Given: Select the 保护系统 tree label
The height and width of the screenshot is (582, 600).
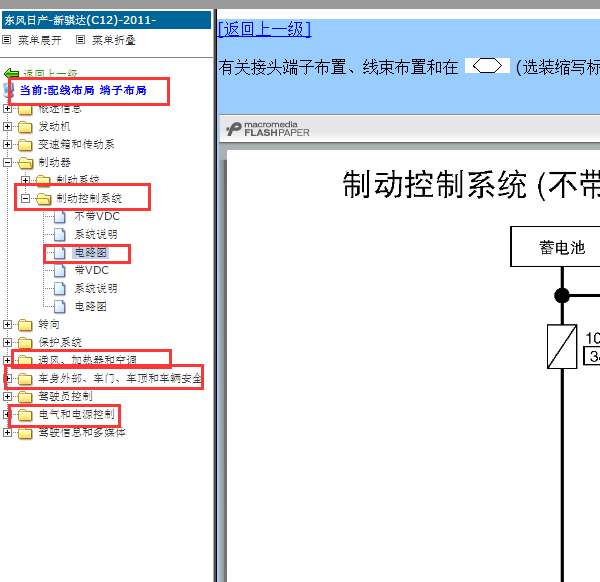Looking at the screenshot, I should (x=60, y=342).
